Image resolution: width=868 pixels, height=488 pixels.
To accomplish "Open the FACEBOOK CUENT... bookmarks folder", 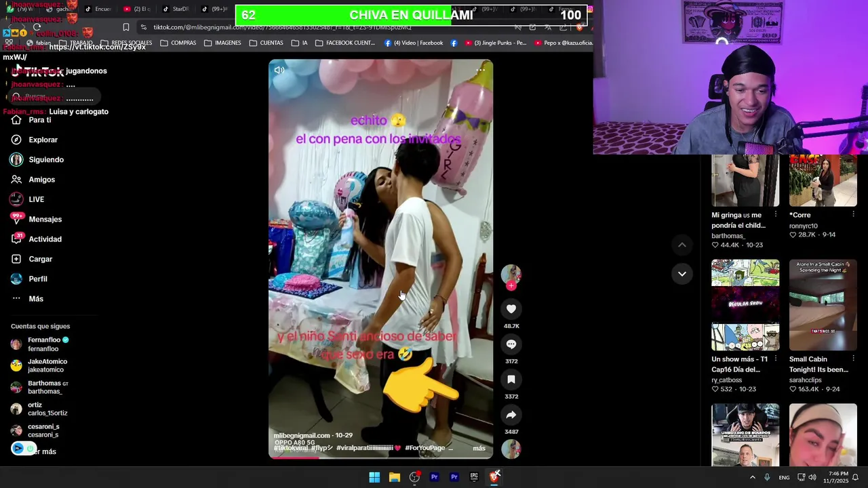I will (345, 43).
